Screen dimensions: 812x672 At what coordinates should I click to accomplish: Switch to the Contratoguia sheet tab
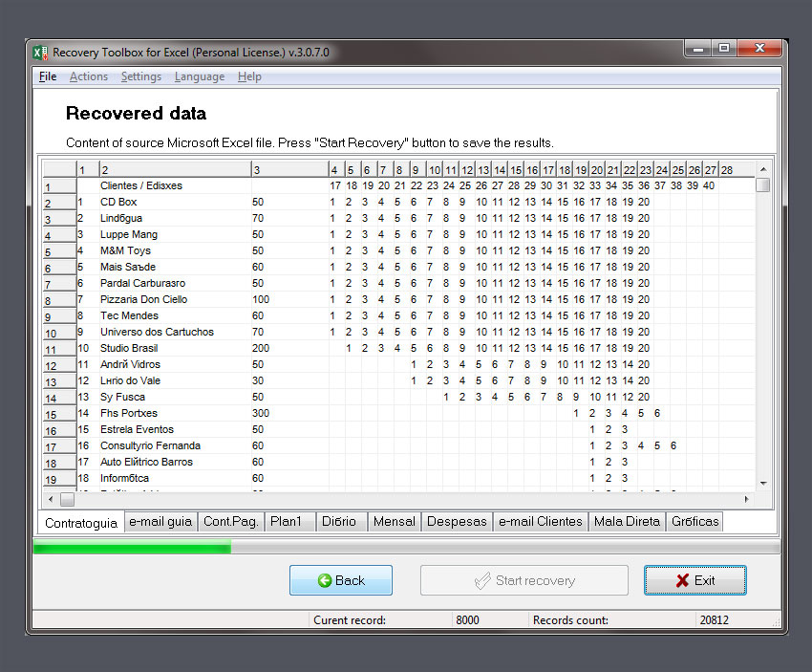tap(81, 523)
